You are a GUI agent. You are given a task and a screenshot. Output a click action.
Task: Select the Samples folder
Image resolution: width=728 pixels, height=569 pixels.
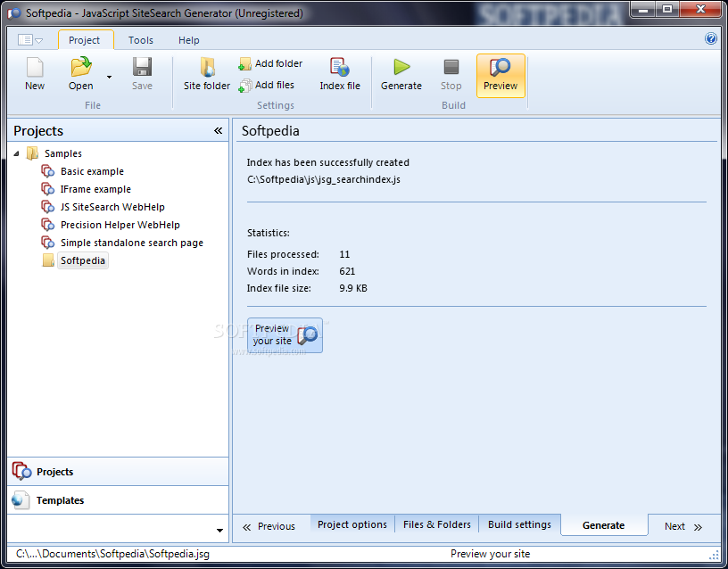tap(63, 153)
